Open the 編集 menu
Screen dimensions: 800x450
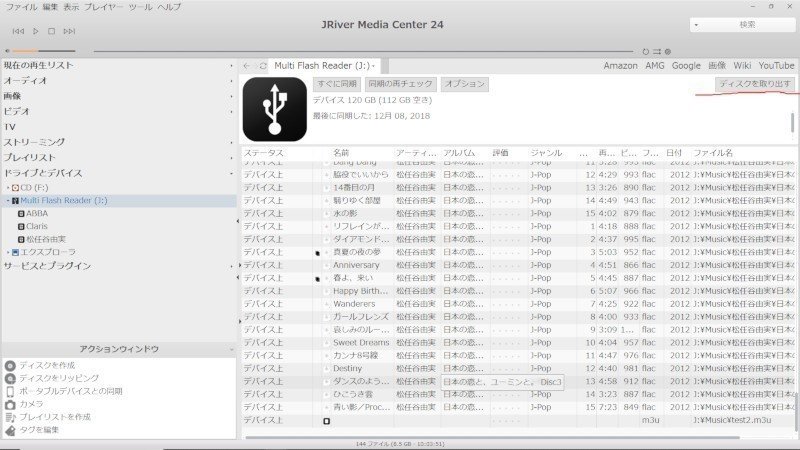point(51,7)
